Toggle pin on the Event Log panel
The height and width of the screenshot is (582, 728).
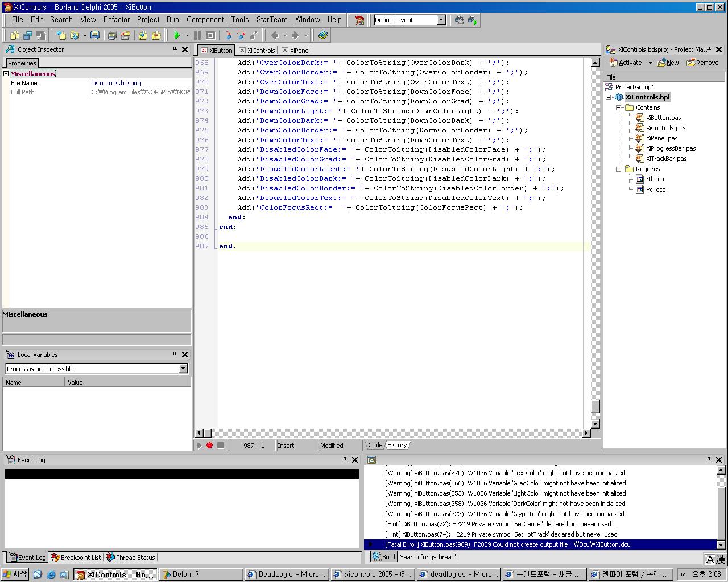pyautogui.click(x=345, y=460)
